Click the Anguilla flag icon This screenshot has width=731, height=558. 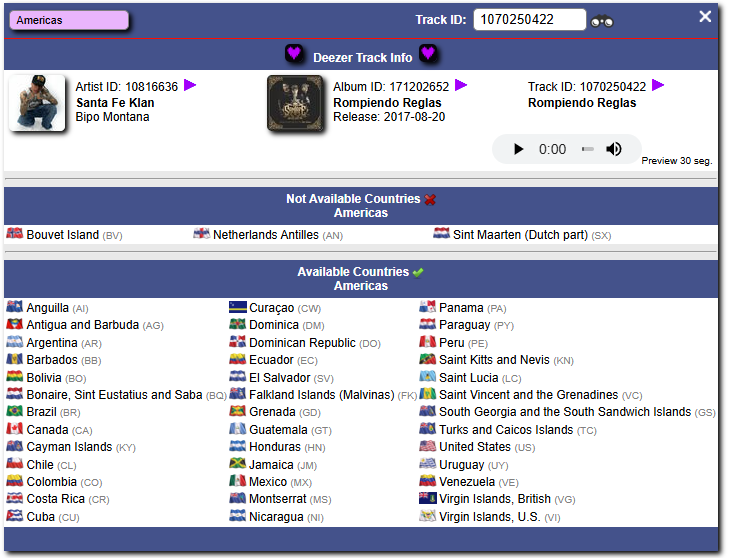(14, 307)
